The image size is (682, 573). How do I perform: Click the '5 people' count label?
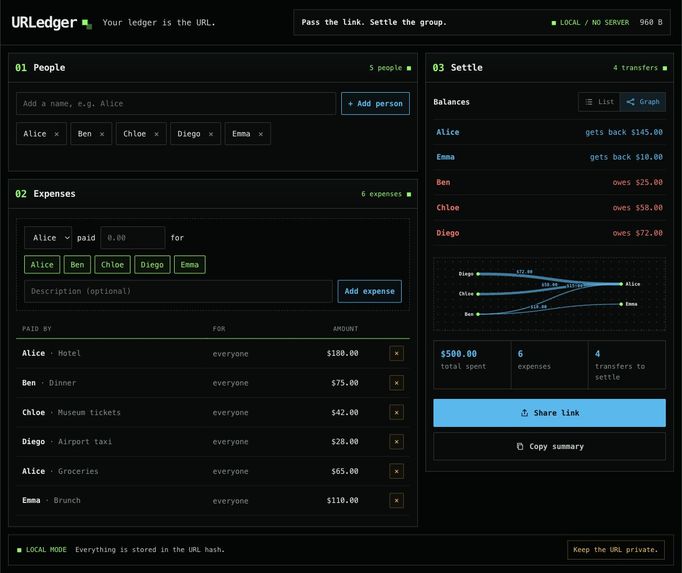(x=385, y=68)
